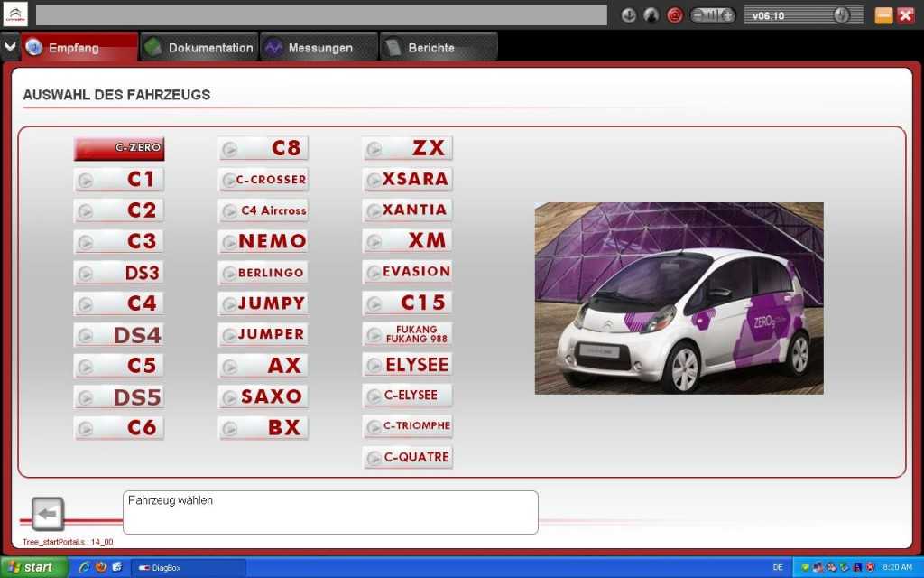Launch Firefox from quick launch

(101, 567)
